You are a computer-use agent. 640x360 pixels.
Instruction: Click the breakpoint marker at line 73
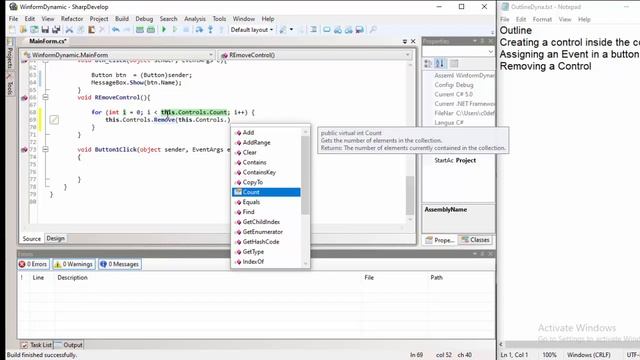(24, 150)
